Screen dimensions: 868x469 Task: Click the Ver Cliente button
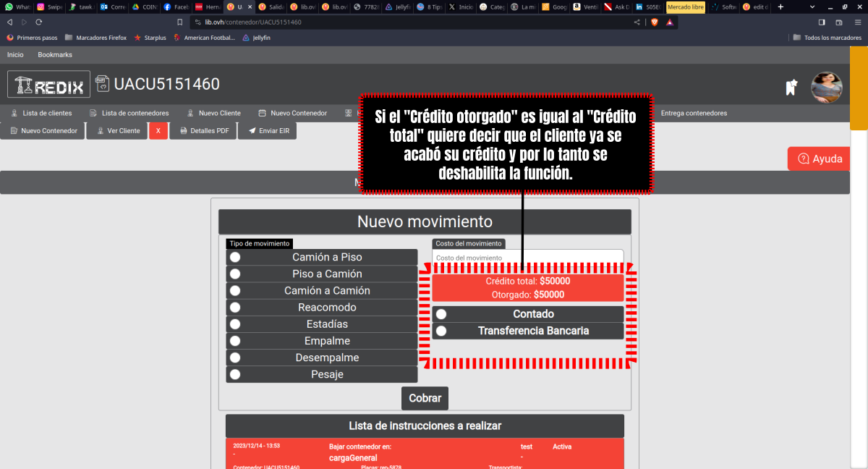point(116,131)
